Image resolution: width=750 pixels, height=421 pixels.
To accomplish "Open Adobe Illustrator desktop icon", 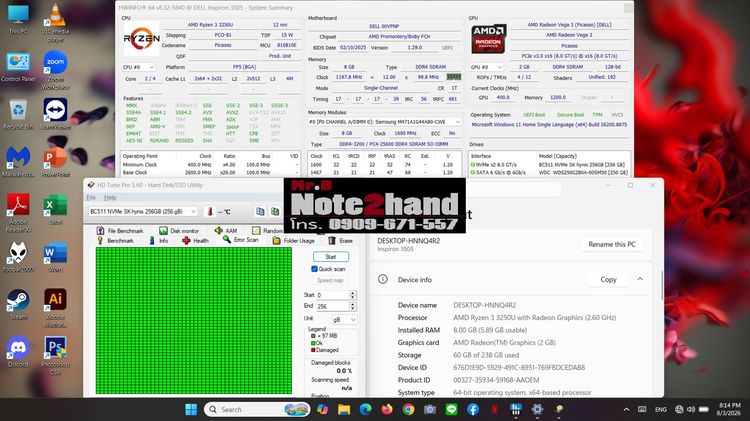I will point(55,308).
